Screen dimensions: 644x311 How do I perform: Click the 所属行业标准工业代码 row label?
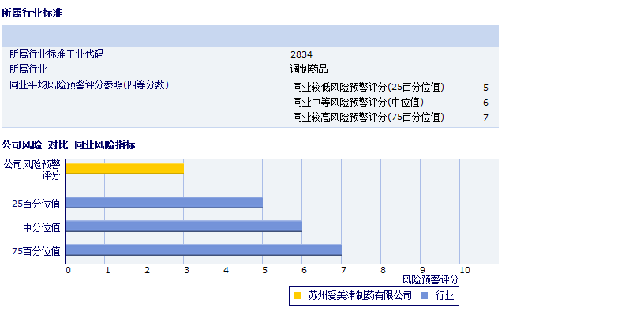pyautogui.click(x=56, y=54)
